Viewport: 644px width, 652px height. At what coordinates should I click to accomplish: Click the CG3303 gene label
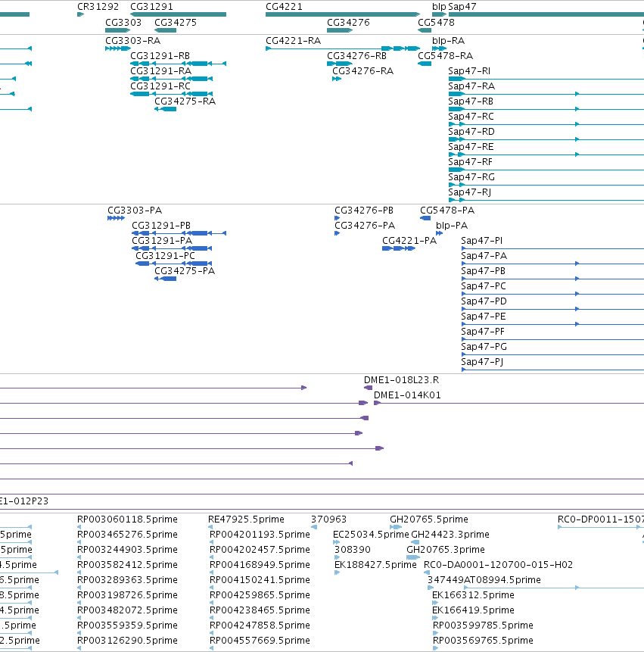pos(123,23)
